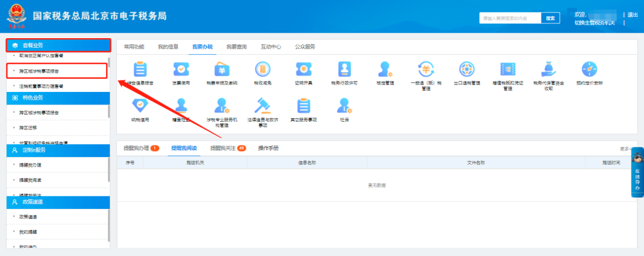Select 跨区域涉税事项报告 under 特色业务

coord(39,113)
